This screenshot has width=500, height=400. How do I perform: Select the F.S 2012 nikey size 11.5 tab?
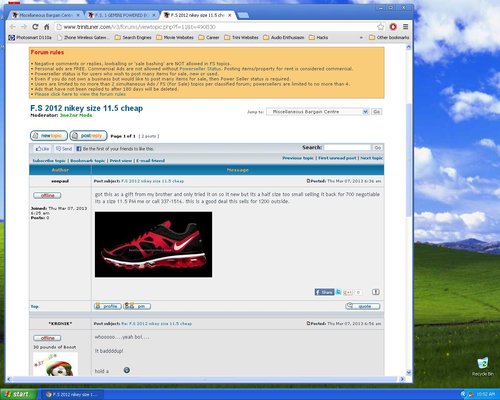point(197,15)
